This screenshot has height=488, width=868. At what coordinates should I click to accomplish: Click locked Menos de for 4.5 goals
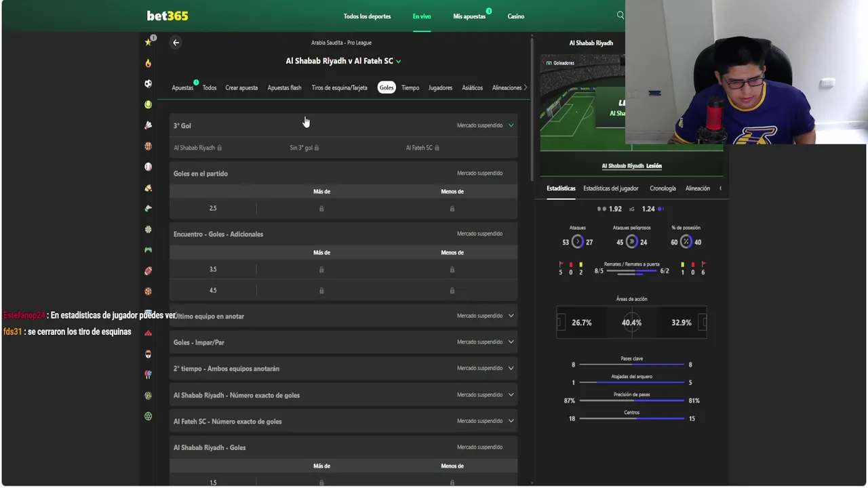coord(452,291)
